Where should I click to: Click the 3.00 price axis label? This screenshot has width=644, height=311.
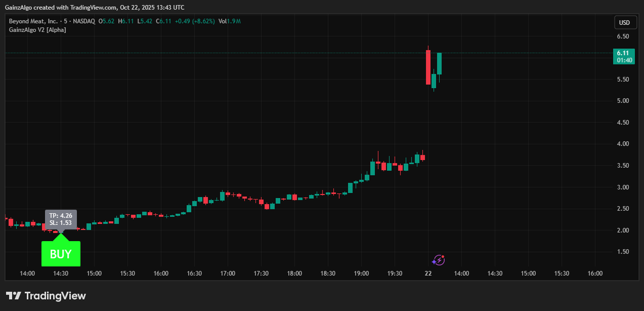click(x=623, y=187)
